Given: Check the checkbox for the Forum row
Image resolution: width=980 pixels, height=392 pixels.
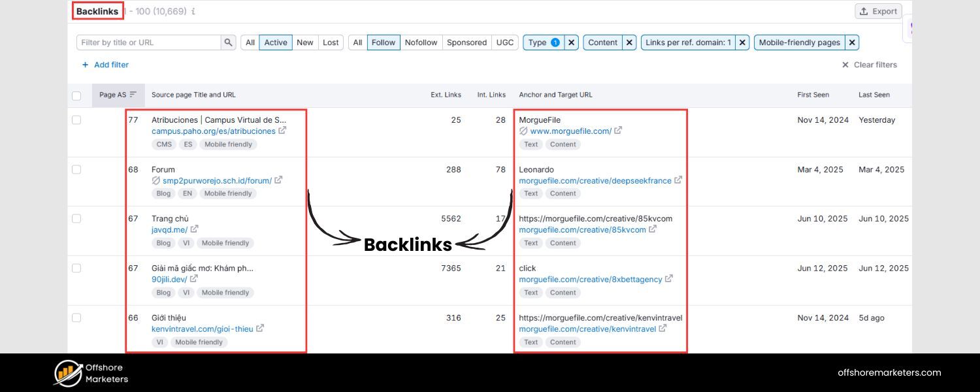Looking at the screenshot, I should tap(76, 169).
